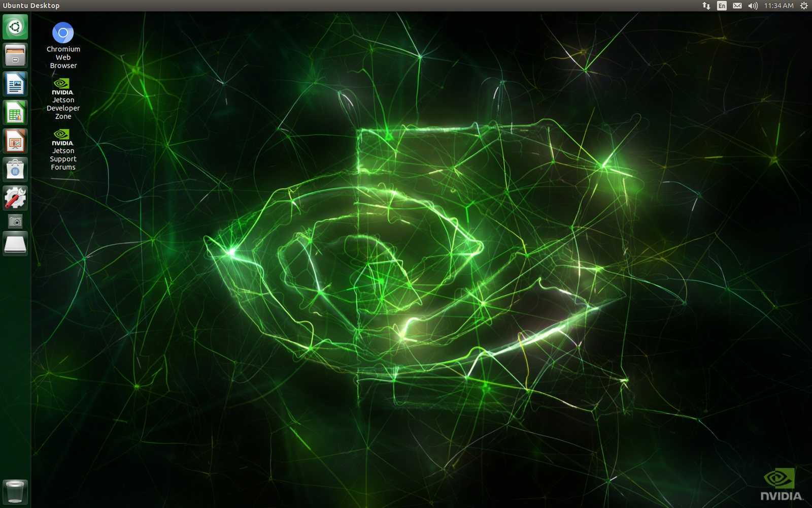Open the sound volume indicator
Viewport: 812px width, 508px height.
753,6
